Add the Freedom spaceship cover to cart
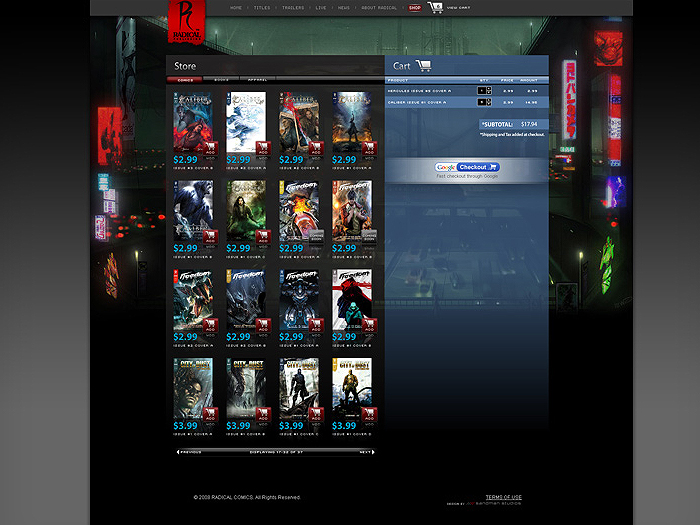This screenshot has width=700, height=525. (210, 325)
